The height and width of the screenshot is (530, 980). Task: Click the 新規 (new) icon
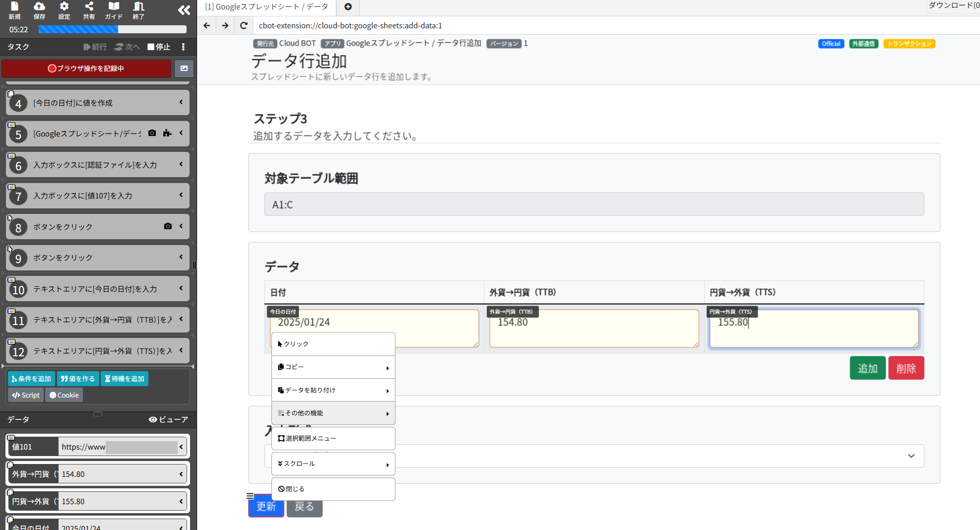14,10
